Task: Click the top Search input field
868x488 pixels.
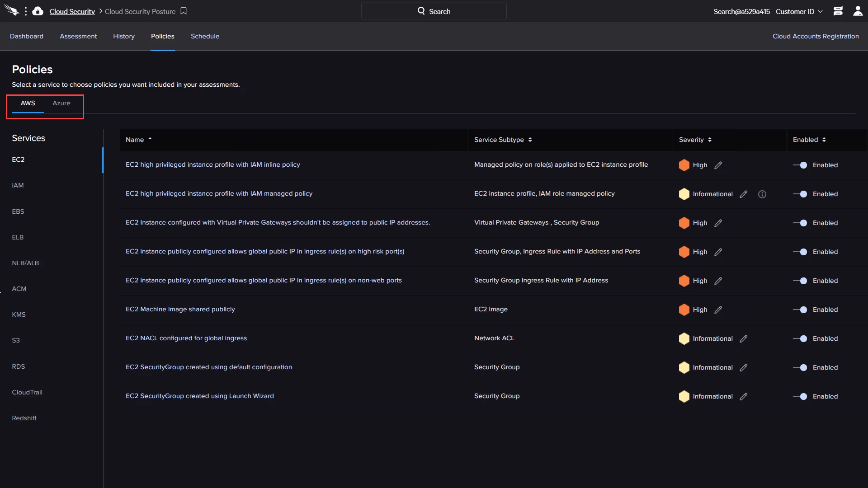Action: (x=434, y=11)
